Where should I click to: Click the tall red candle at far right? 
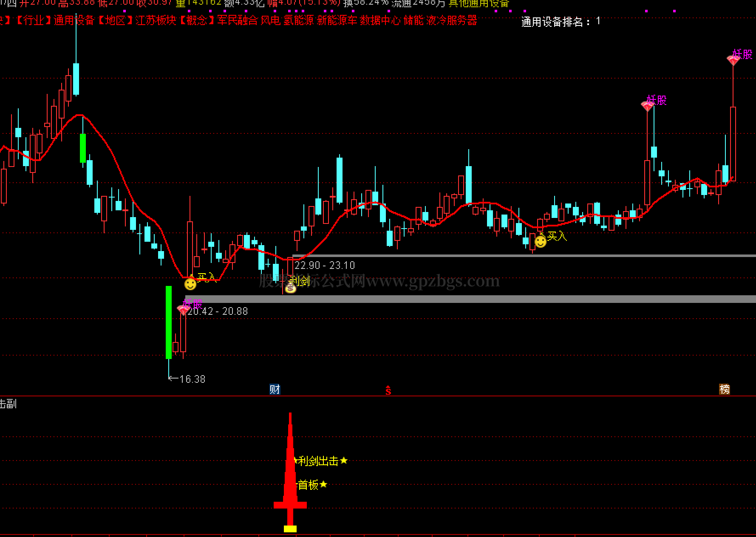pyautogui.click(x=733, y=144)
